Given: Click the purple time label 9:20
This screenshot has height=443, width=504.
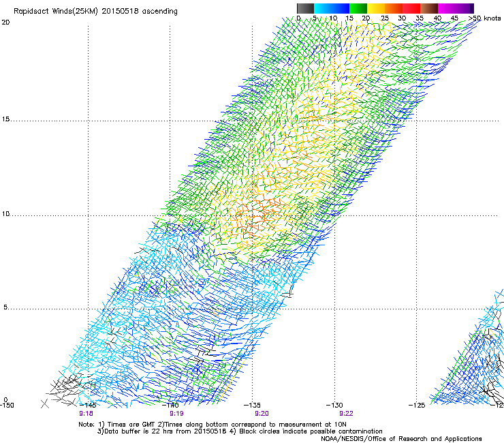Looking at the screenshot, I should click(x=262, y=414).
